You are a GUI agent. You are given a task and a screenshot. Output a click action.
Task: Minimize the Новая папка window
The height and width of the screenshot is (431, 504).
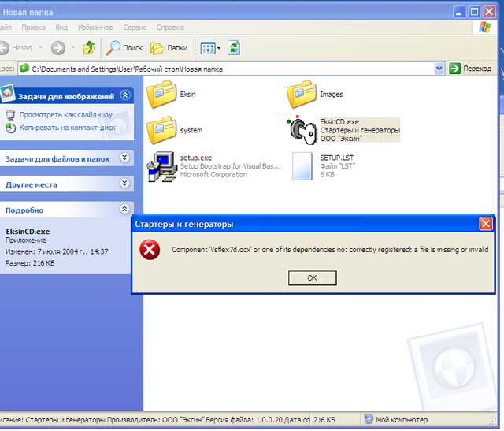pos(458,12)
